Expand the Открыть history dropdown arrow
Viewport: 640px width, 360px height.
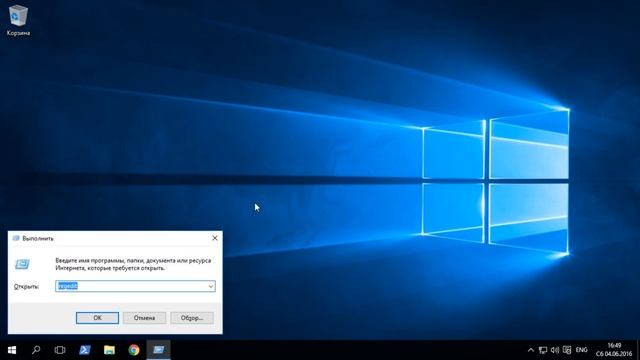(211, 286)
